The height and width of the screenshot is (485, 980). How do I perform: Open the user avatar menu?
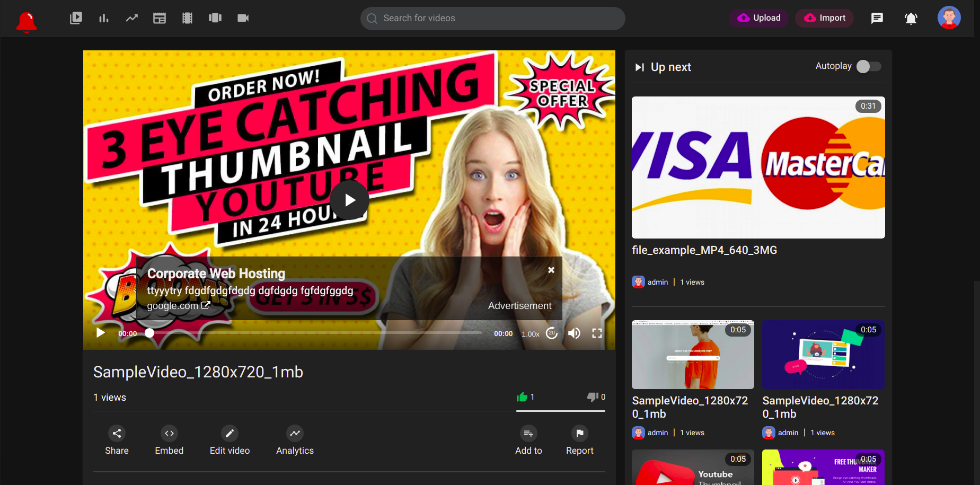click(949, 17)
